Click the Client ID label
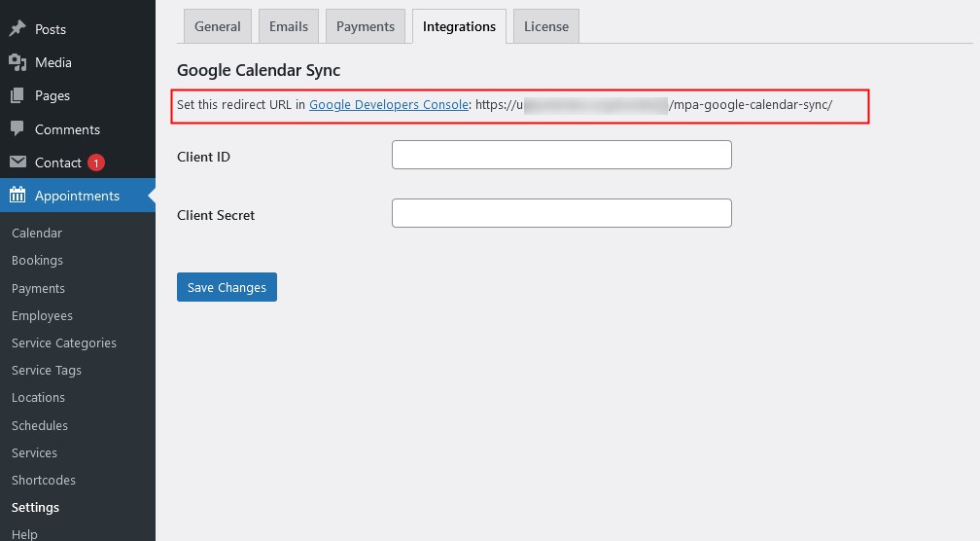 [204, 157]
